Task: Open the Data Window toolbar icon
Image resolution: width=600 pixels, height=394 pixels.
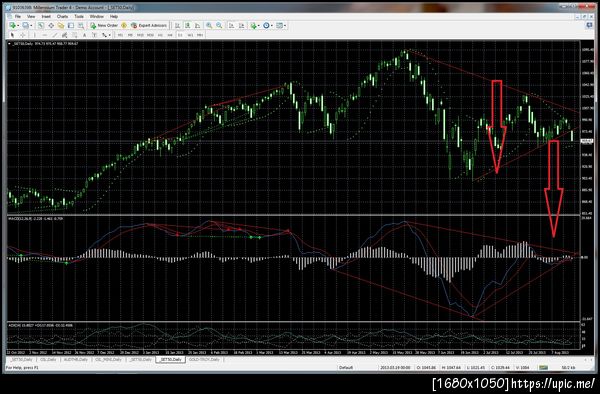Action: [x=51, y=26]
